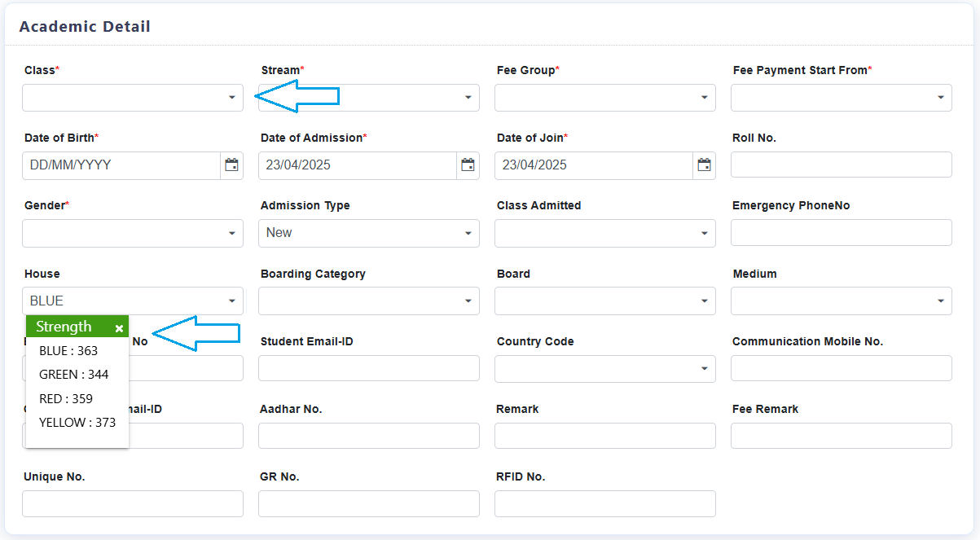Open the Admission Type dropdown

369,234
